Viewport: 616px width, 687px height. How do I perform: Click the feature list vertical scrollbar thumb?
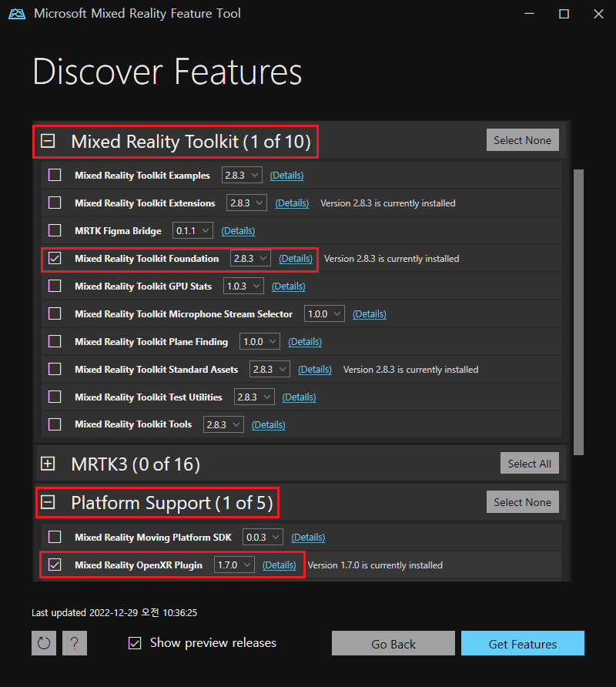tap(578, 312)
